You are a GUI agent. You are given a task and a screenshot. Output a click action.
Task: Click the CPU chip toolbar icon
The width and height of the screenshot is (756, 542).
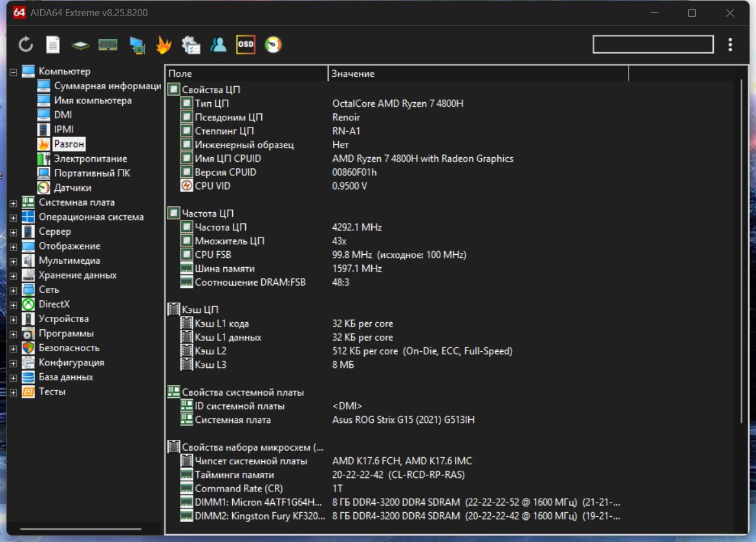coord(80,45)
